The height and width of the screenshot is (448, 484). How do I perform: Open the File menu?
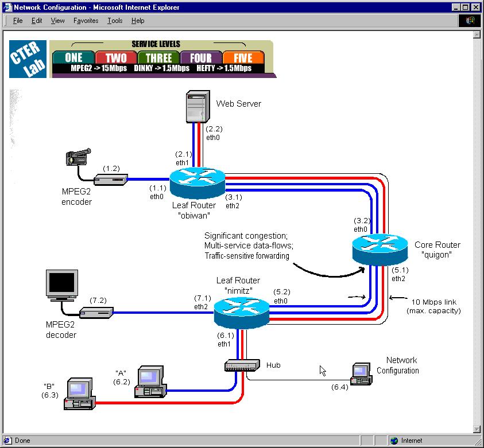[18, 21]
